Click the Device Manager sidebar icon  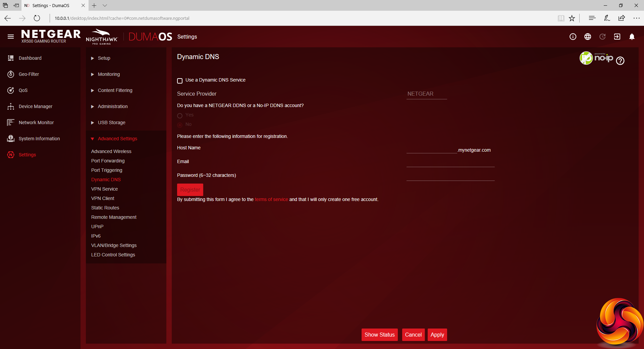tap(11, 106)
